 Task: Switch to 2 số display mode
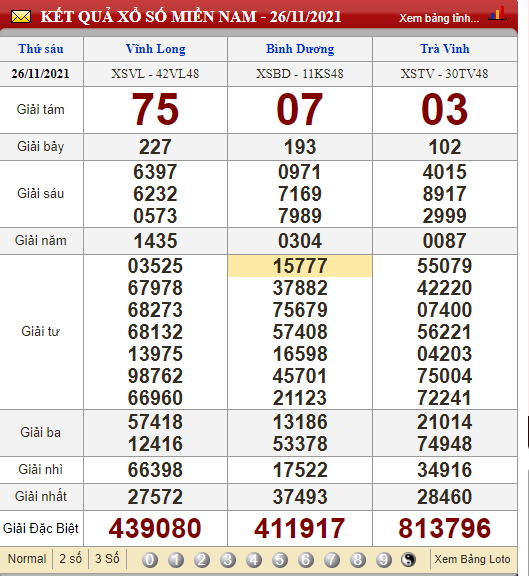click(x=71, y=559)
